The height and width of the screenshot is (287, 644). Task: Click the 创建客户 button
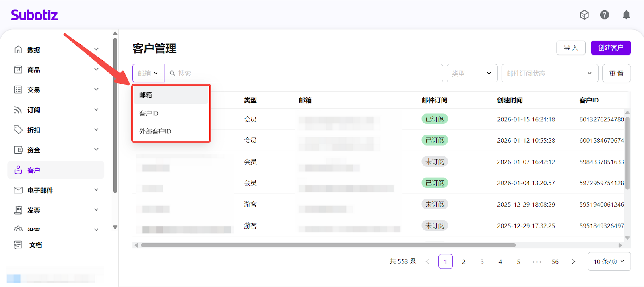point(611,48)
